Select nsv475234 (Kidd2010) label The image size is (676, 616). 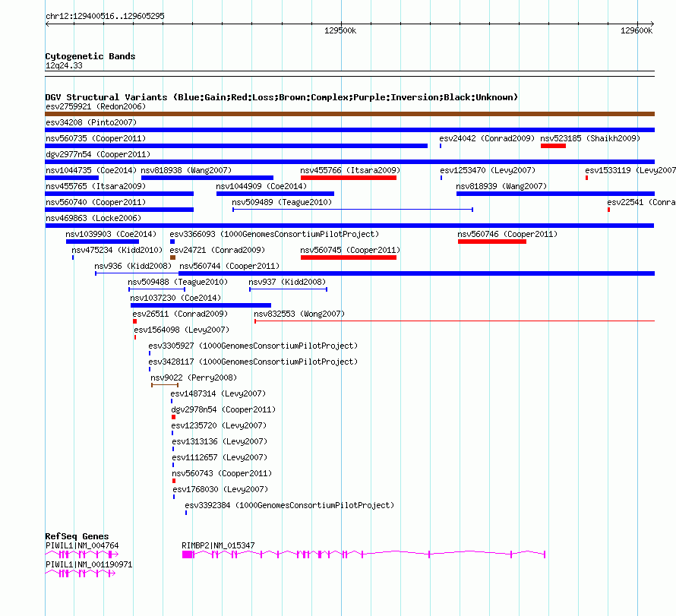click(x=117, y=250)
